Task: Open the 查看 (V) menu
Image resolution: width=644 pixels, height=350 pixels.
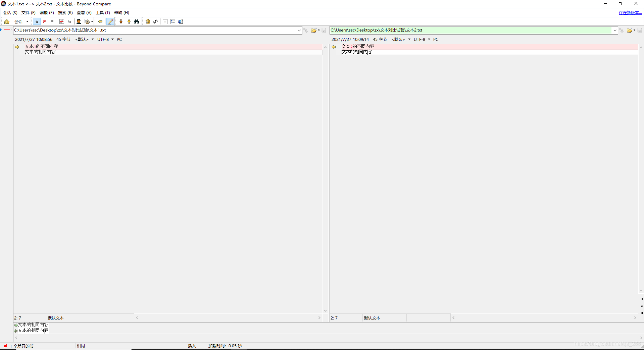Action: pyautogui.click(x=84, y=12)
